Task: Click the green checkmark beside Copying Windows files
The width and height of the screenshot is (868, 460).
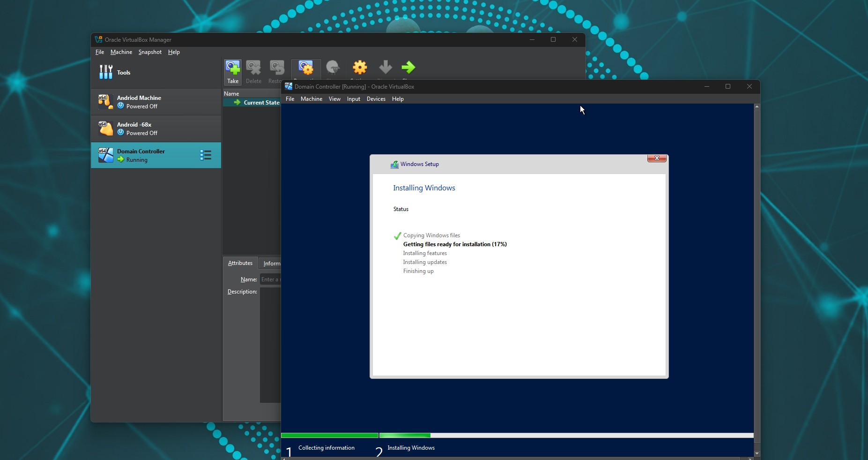Action: coord(398,235)
